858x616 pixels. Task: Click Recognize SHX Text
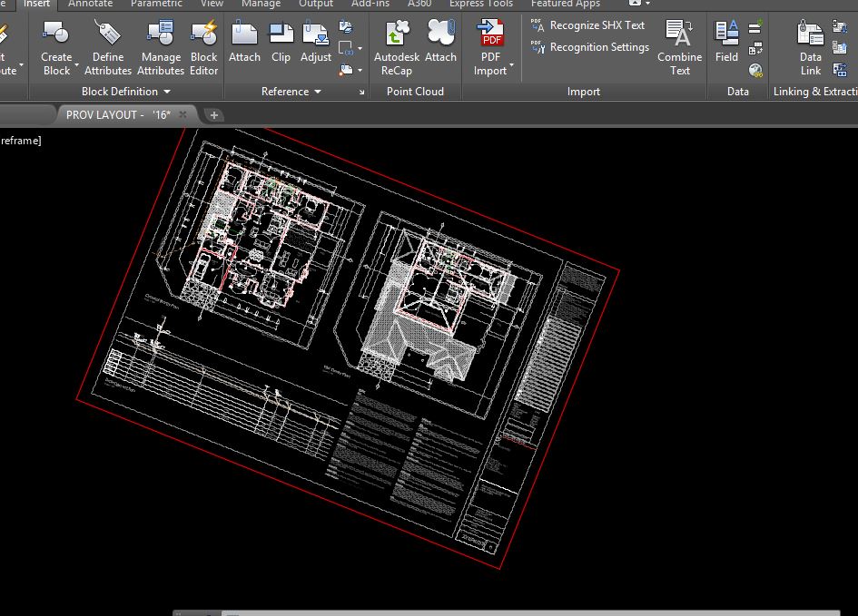(x=597, y=25)
